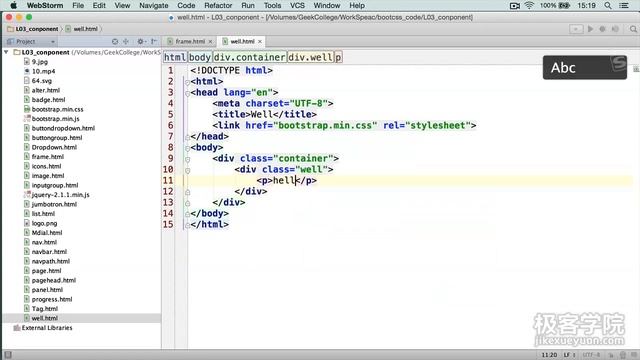Open the WebStorm application menu
This screenshot has height=360, width=640.
(45, 5)
